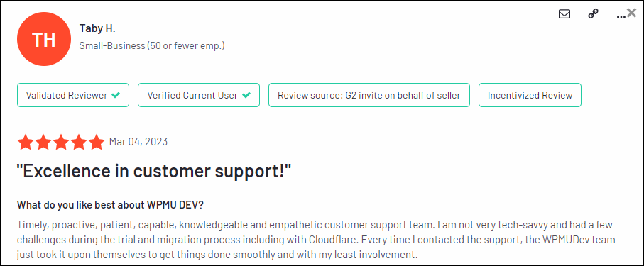Click the envelope email share icon
The width and height of the screenshot is (644, 266).
[564, 14]
